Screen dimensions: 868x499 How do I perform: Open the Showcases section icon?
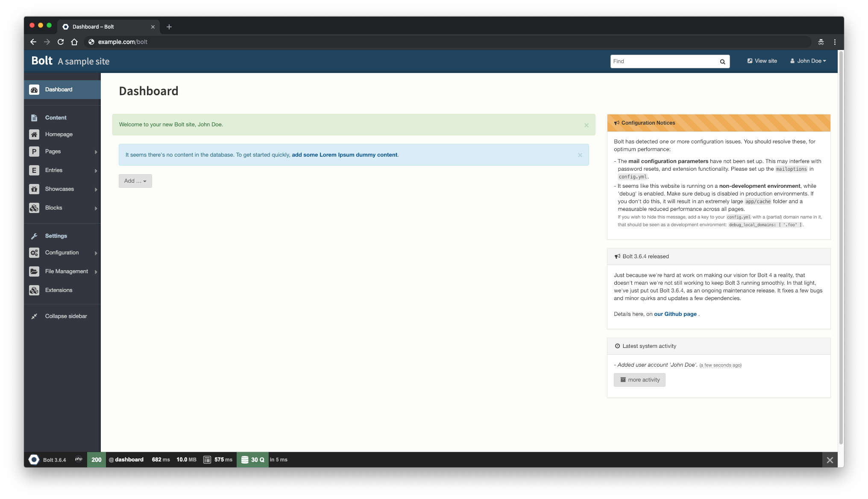34,189
